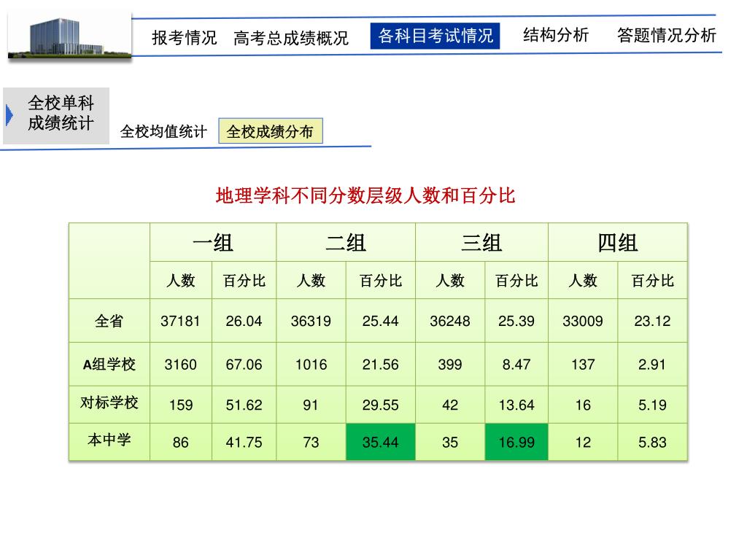Select cell value 29.55

pyautogui.click(x=381, y=405)
